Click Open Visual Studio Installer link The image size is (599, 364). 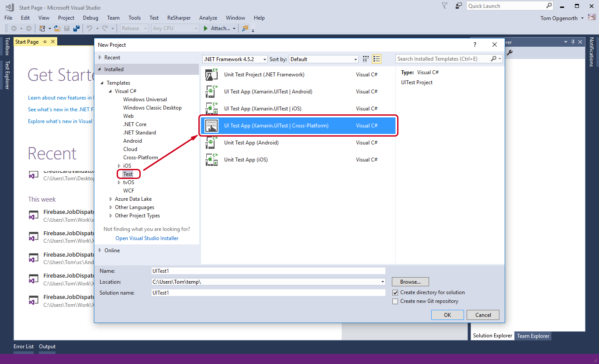pyautogui.click(x=147, y=238)
